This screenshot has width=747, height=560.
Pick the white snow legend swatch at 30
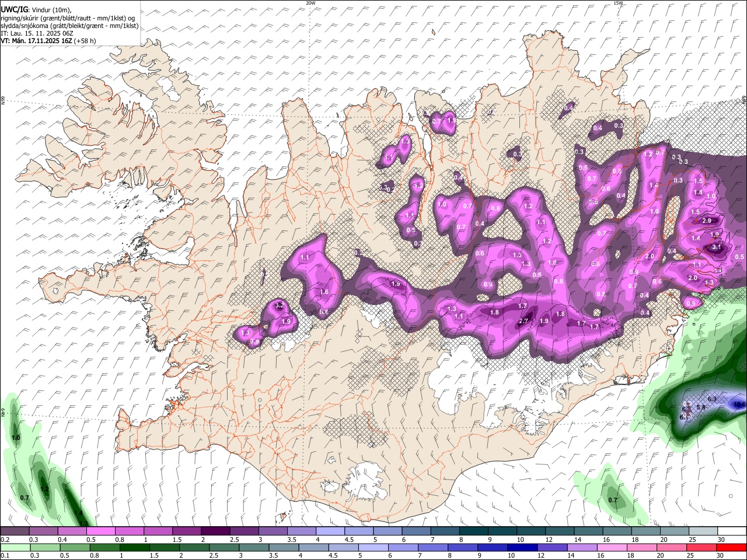pyautogui.click(x=732, y=531)
